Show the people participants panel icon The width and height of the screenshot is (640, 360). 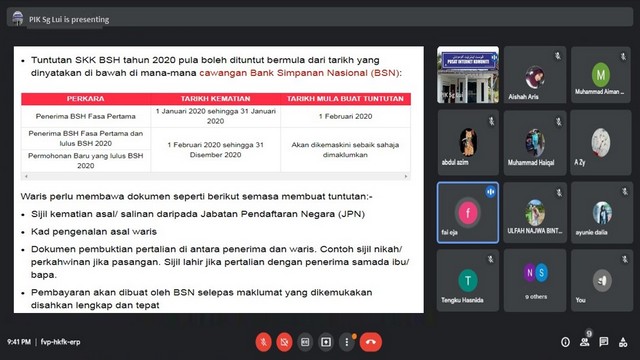tap(584, 342)
